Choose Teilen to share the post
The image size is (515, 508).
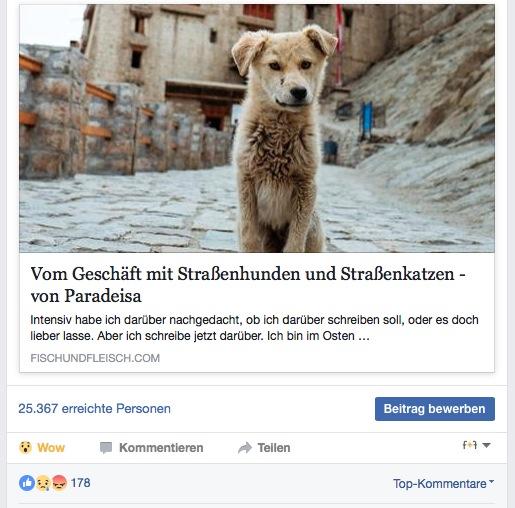[274, 448]
